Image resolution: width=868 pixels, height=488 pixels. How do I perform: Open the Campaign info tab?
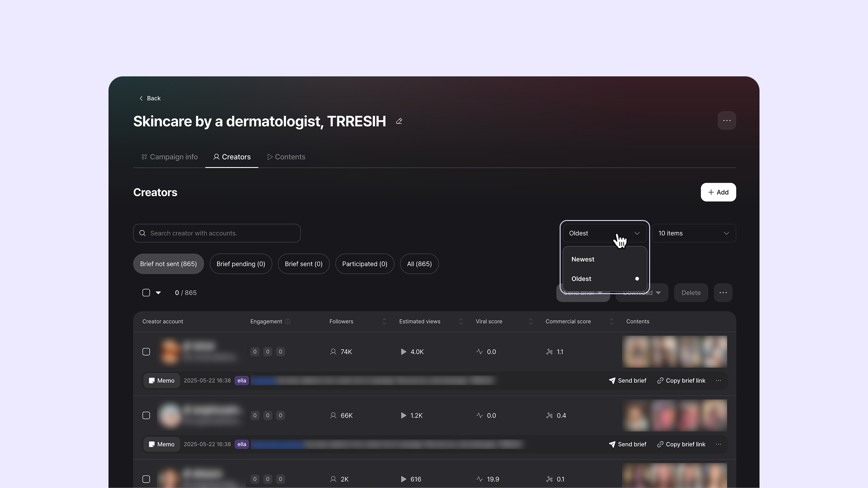[x=170, y=157]
